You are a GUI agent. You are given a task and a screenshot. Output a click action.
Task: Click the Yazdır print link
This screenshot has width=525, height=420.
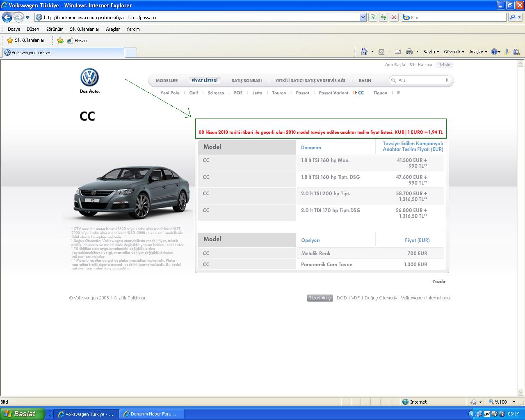click(439, 281)
